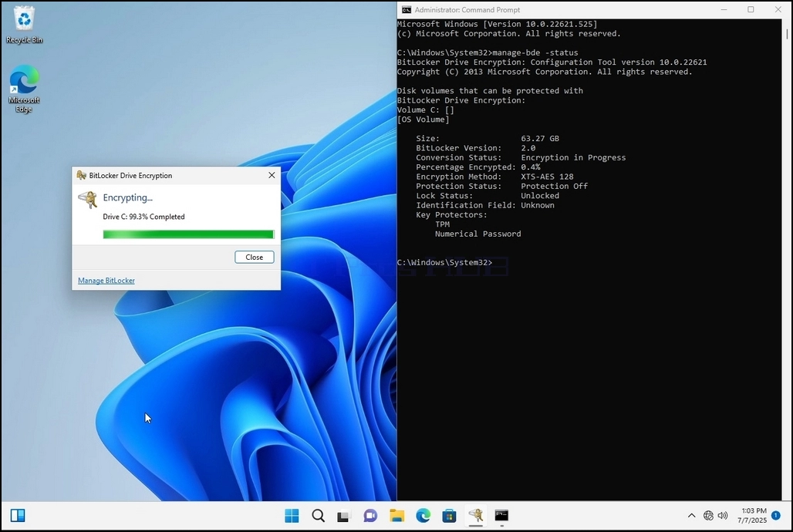
Task: Click '63.27 GB' size value
Action: coord(540,138)
